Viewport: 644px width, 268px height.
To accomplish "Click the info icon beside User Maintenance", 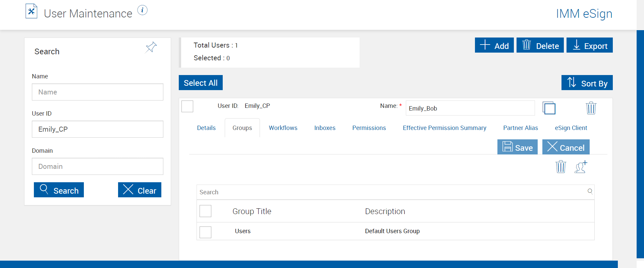I will point(143,10).
